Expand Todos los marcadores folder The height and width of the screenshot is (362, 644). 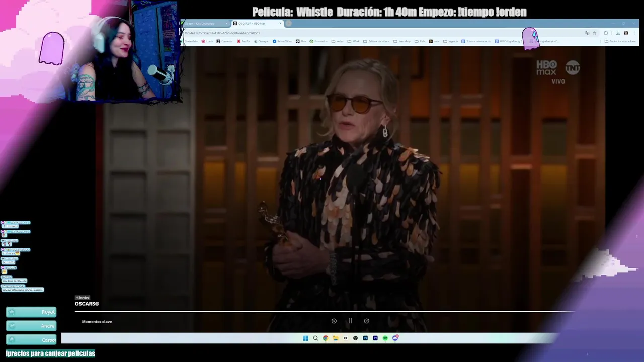click(x=620, y=41)
